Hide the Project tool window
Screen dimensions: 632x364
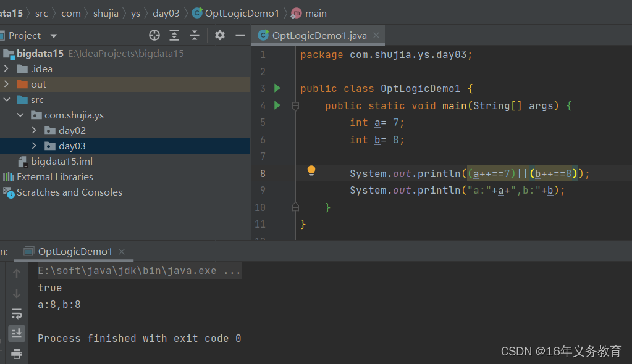point(240,35)
